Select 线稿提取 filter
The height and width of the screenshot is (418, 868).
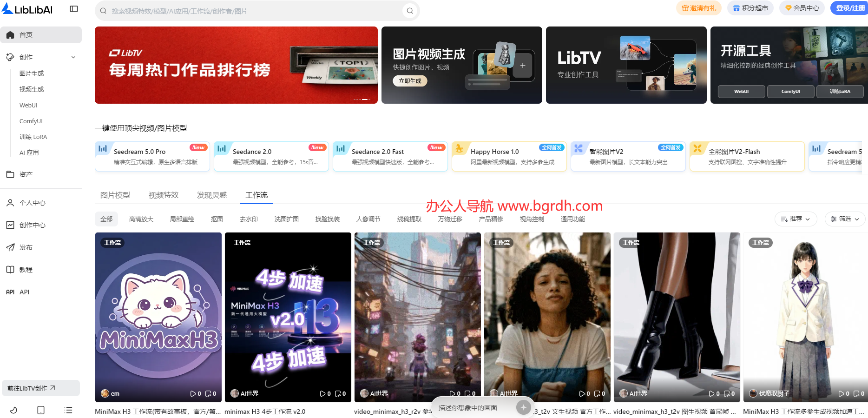[x=409, y=219]
